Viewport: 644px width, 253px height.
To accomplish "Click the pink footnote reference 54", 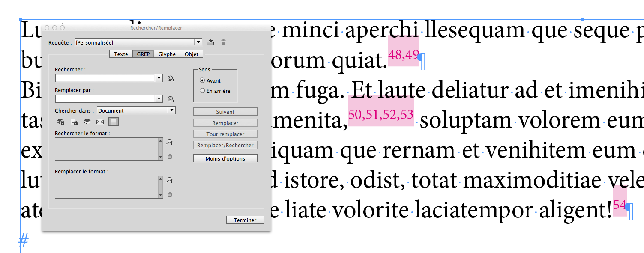I will pos(620,205).
